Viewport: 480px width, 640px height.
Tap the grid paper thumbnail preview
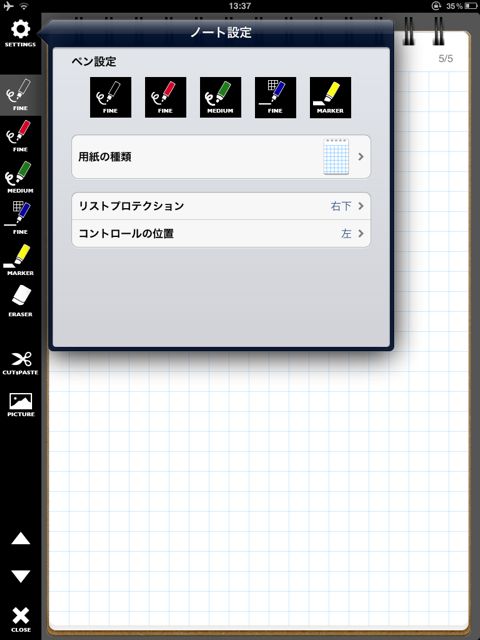click(x=336, y=157)
